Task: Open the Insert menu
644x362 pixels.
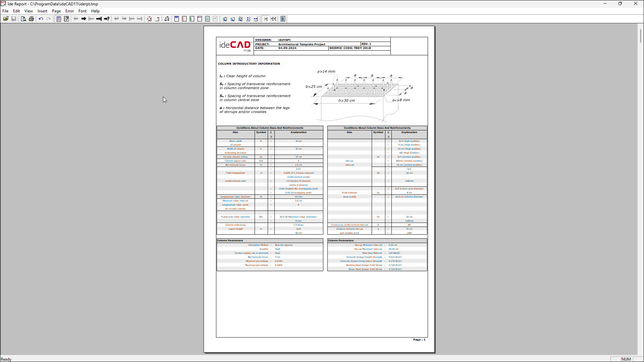Action: pyautogui.click(x=42, y=11)
